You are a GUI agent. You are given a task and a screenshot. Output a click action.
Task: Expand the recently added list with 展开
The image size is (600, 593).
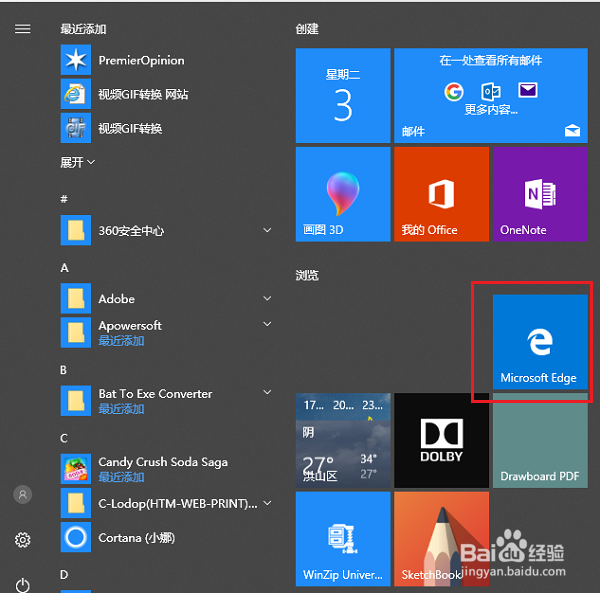[78, 163]
